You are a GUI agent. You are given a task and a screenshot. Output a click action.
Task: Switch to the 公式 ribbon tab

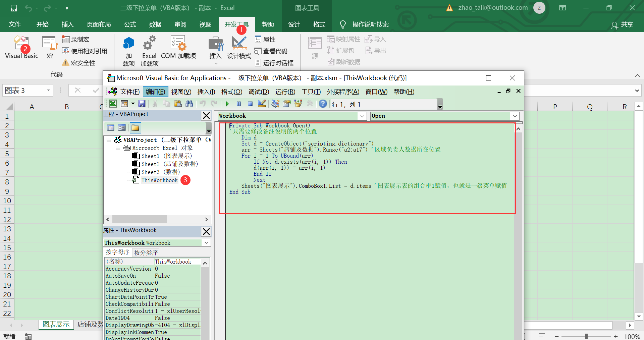coord(130,24)
